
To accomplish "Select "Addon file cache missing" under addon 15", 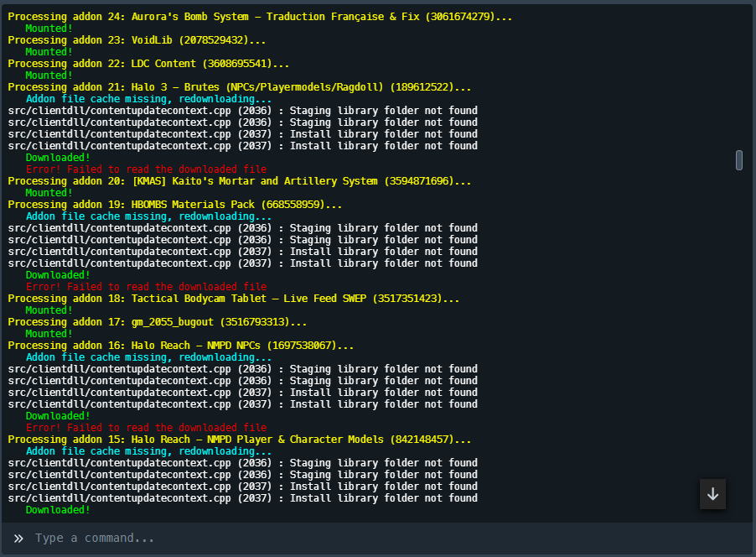I will pyautogui.click(x=148, y=451).
